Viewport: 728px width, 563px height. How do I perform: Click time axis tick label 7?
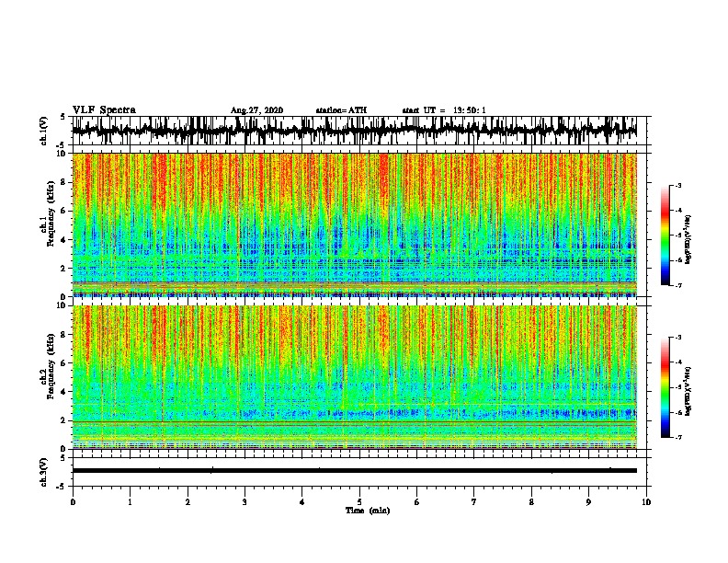click(474, 502)
